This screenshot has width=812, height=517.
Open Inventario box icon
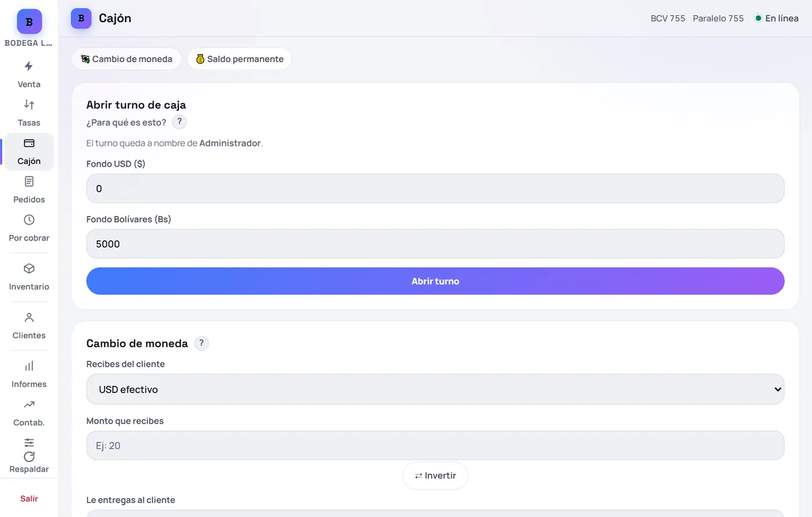coord(29,269)
